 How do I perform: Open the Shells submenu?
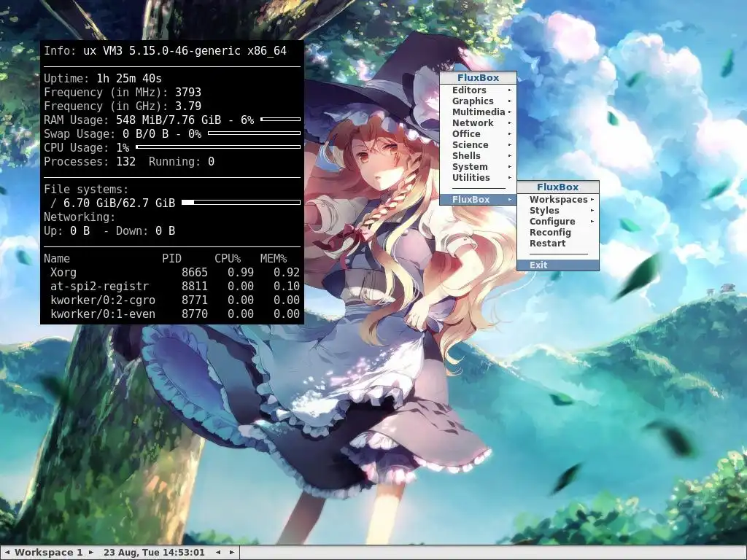point(478,156)
